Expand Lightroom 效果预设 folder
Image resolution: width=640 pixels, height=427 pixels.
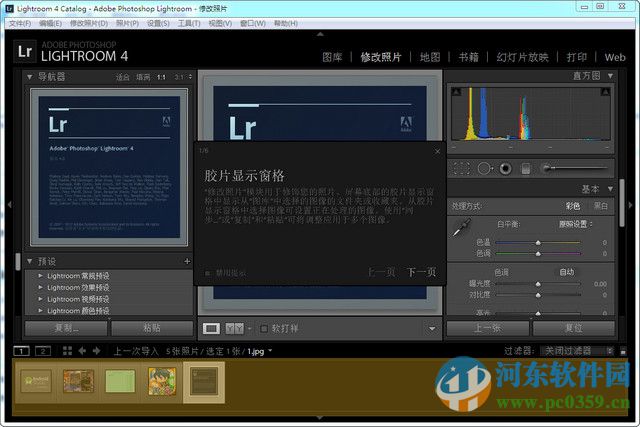click(40, 287)
